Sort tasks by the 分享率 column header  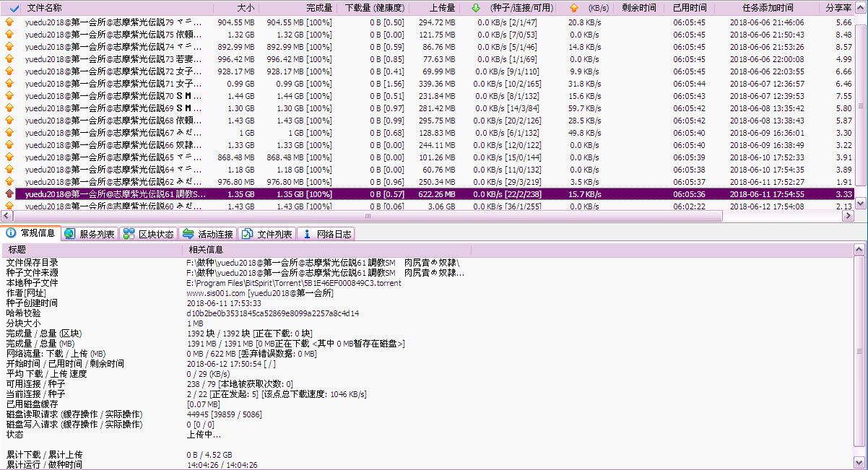838,8
